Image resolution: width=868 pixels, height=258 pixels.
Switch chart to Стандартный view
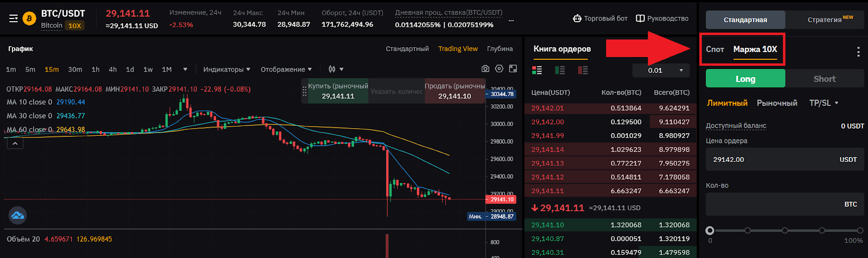407,49
